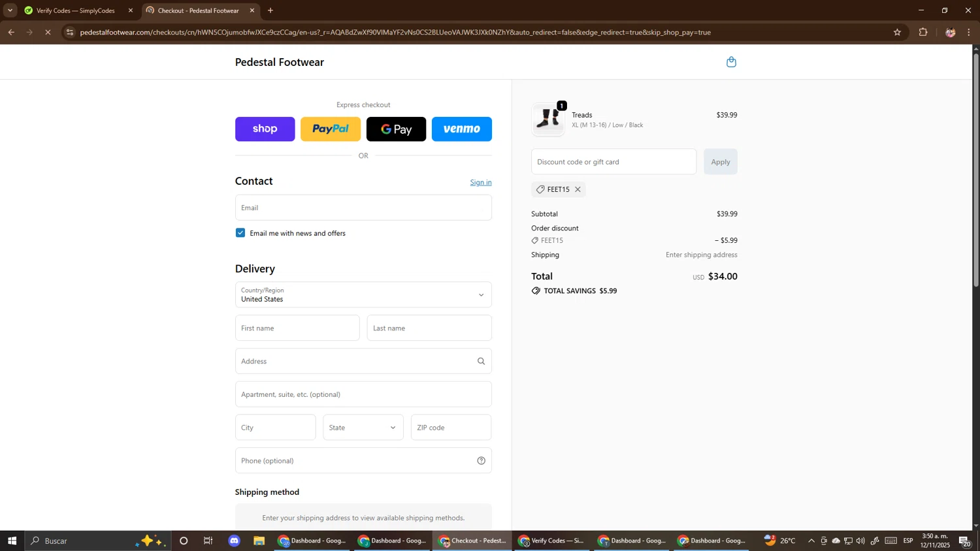This screenshot has height=551, width=980.
Task: Expand the State dropdown
Action: click(x=363, y=428)
